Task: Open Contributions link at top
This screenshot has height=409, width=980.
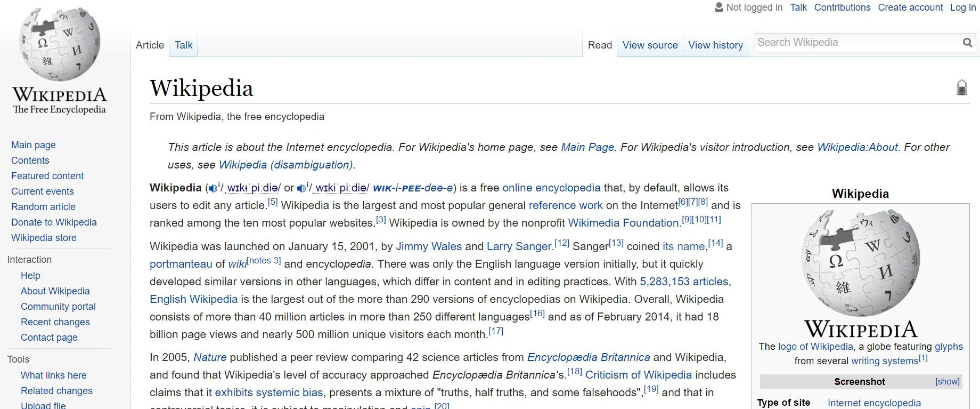Action: (843, 7)
